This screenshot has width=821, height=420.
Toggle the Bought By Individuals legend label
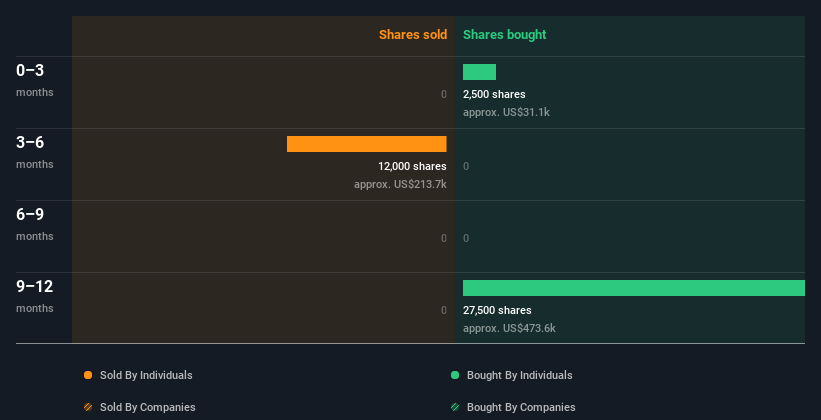click(x=519, y=375)
